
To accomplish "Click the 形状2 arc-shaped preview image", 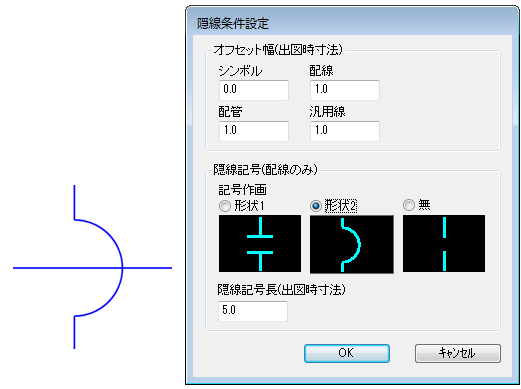I will coord(352,244).
